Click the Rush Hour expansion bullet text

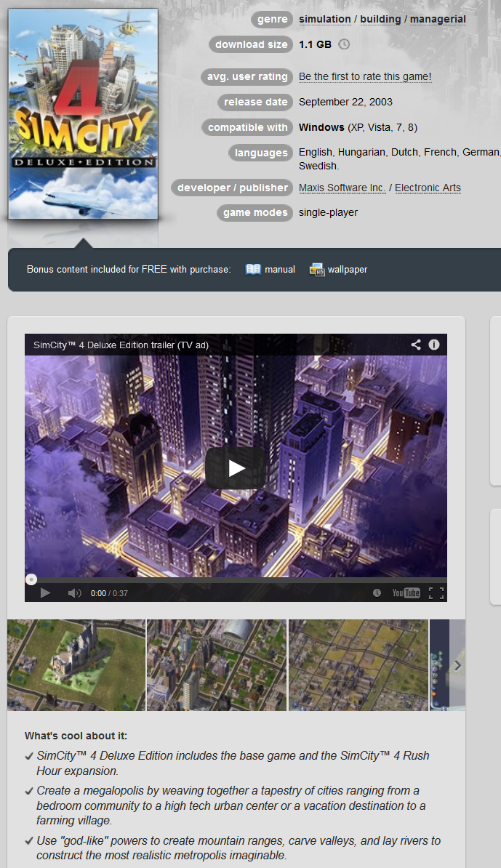pos(233,763)
